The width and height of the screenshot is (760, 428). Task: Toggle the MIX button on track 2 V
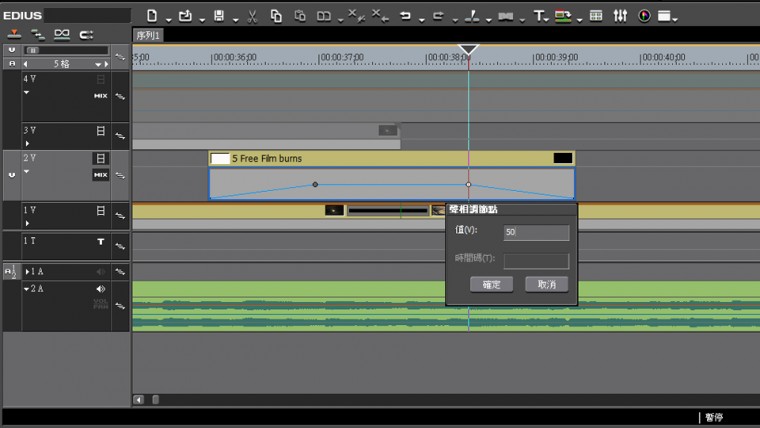tap(100, 175)
